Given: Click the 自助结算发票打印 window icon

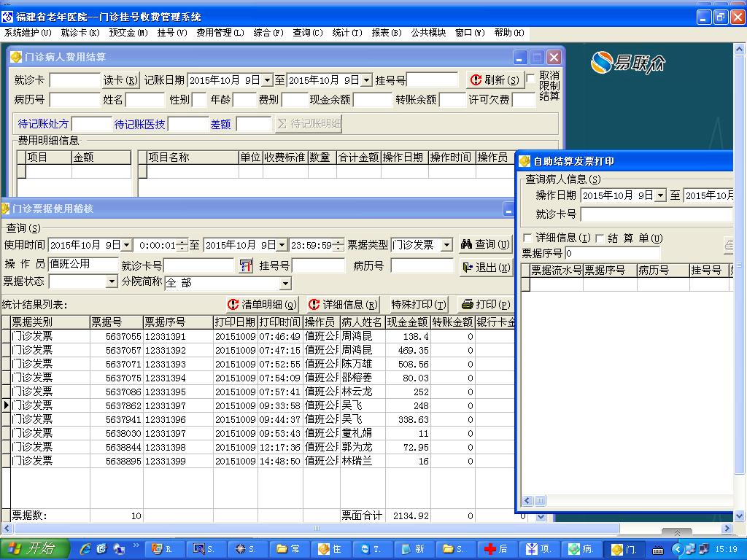Looking at the screenshot, I should pos(524,161).
